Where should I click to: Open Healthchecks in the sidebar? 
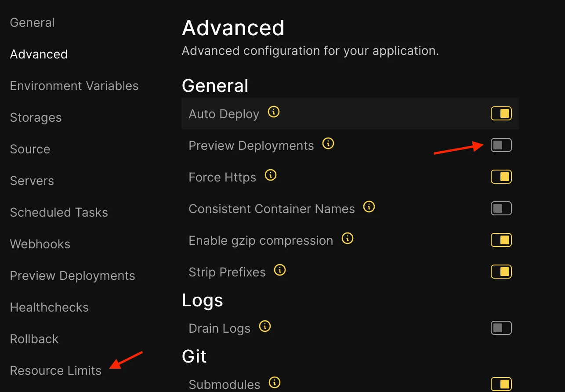click(50, 308)
